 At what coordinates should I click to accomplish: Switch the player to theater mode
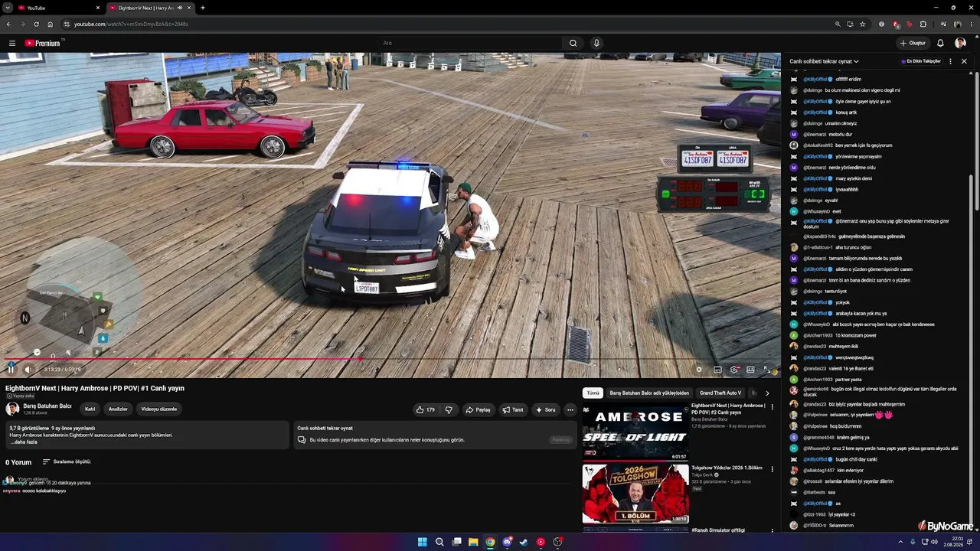click(750, 370)
